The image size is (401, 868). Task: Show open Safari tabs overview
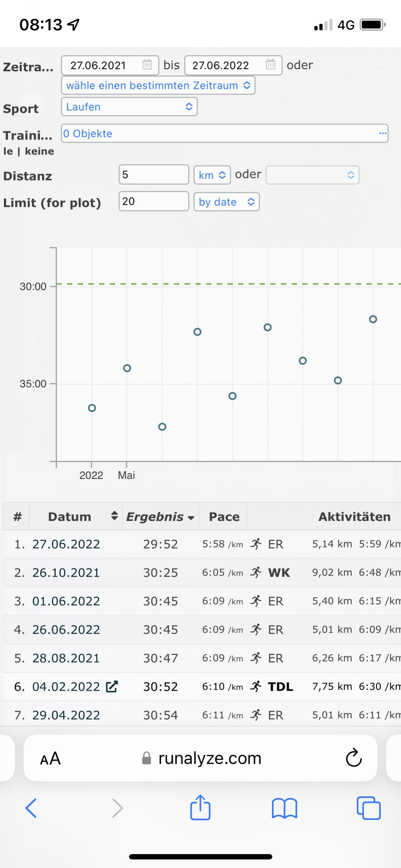click(368, 808)
